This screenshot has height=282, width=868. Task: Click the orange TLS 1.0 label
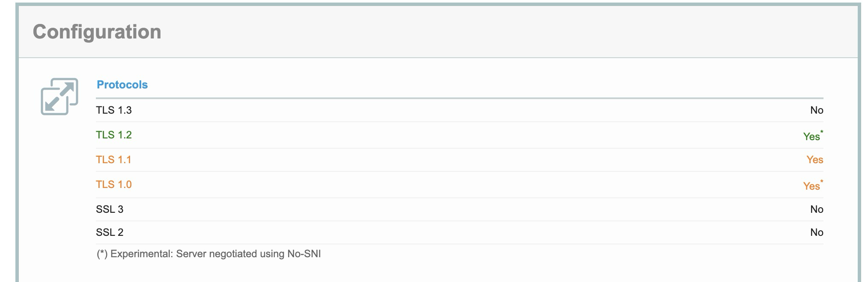[x=113, y=185]
